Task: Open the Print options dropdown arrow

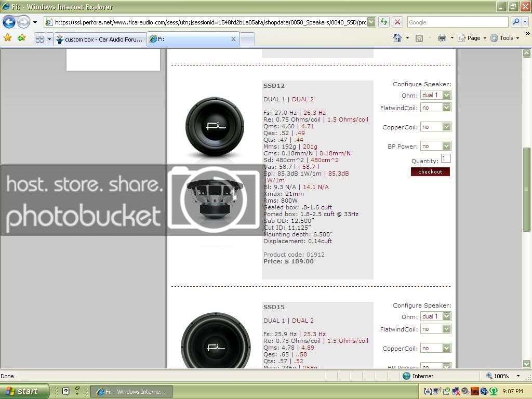Action: pyautogui.click(x=452, y=38)
